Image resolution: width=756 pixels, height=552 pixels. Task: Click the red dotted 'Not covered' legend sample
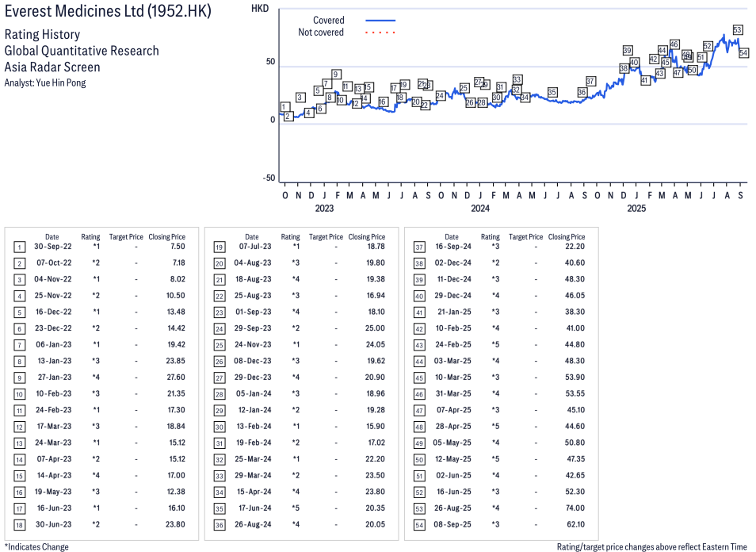point(380,33)
